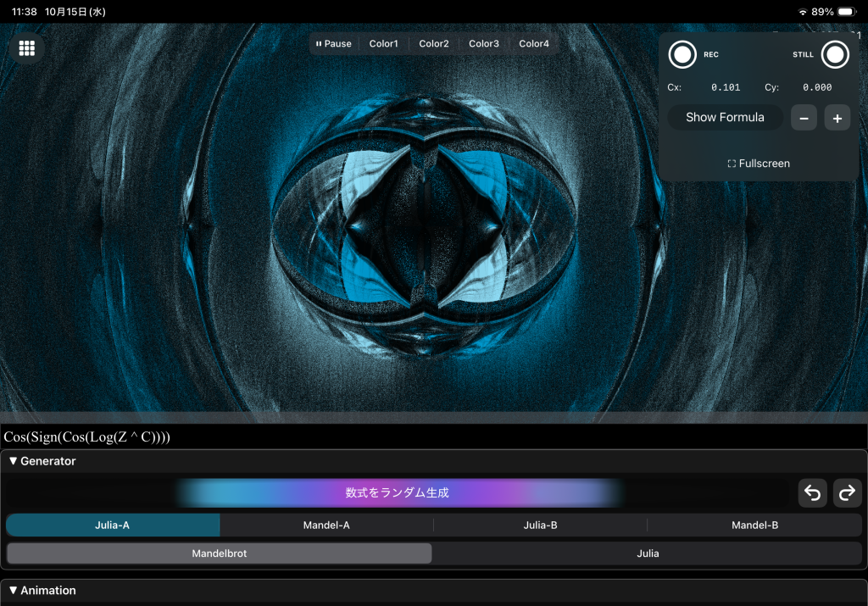The width and height of the screenshot is (868, 606).
Task: Select the Mandel-B mode
Action: [754, 525]
